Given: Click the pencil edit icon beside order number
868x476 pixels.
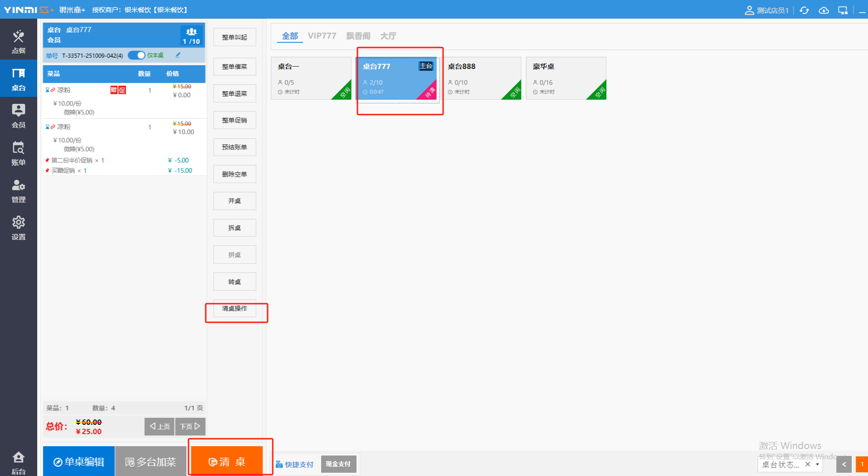Looking at the screenshot, I should (178, 55).
